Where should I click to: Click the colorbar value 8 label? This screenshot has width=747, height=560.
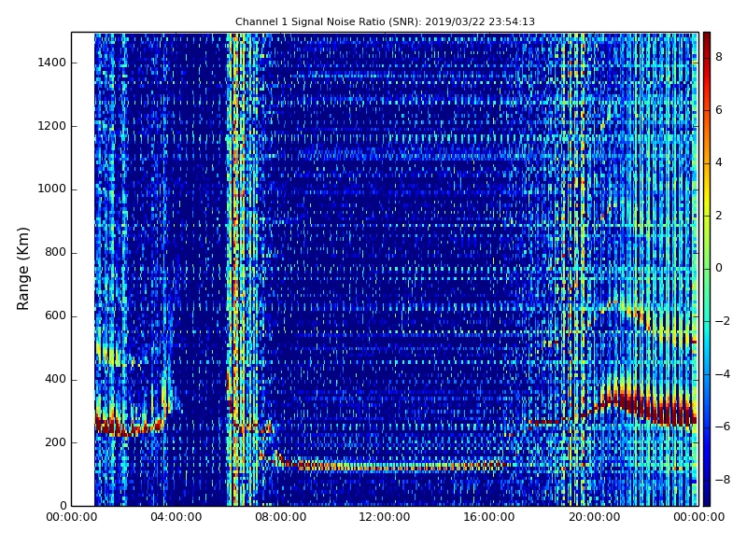(719, 57)
